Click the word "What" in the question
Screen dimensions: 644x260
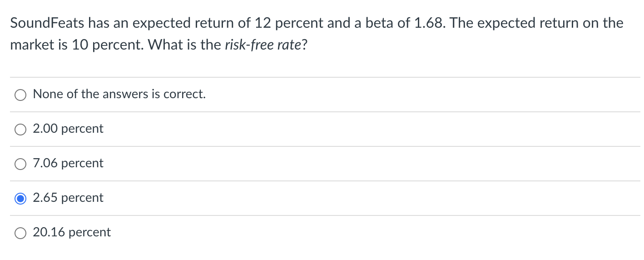point(152,46)
